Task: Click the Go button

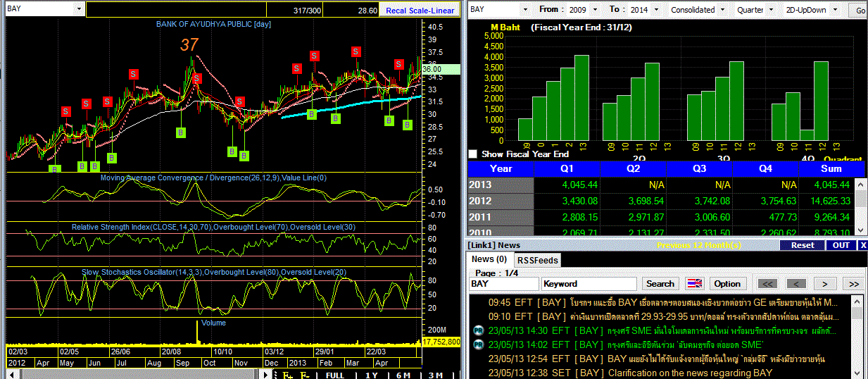Action: tap(860, 11)
